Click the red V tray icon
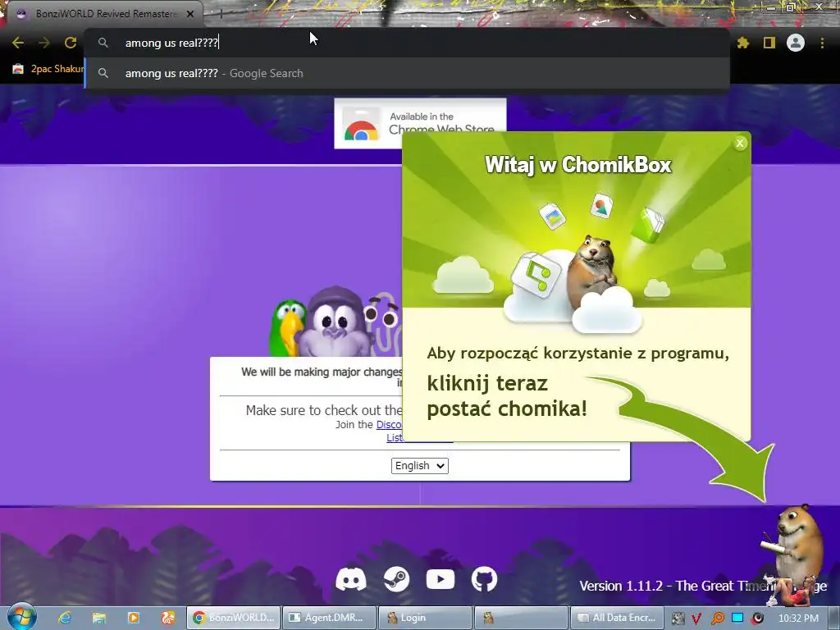 point(696,619)
